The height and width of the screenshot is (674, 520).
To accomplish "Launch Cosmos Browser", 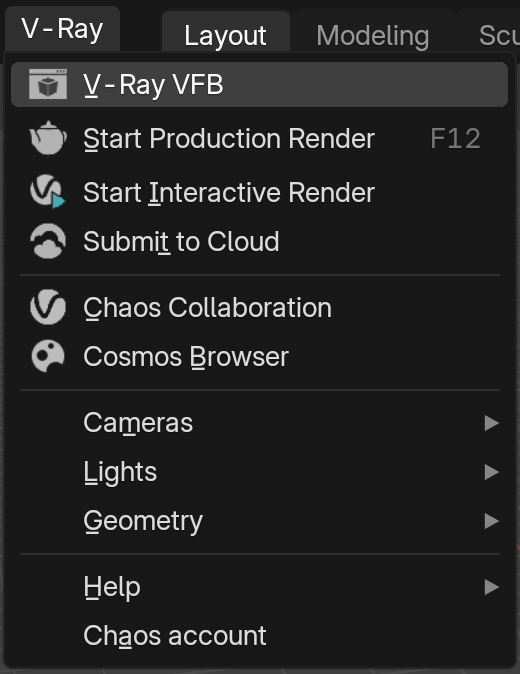I will [259, 356].
